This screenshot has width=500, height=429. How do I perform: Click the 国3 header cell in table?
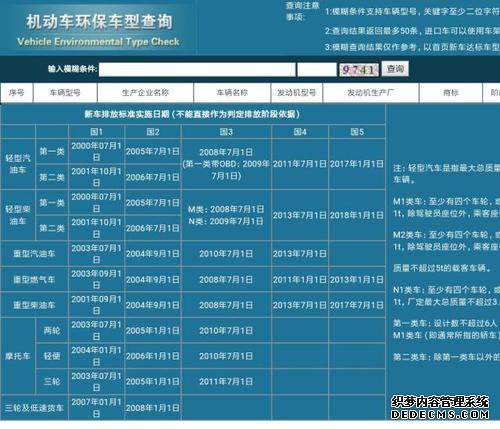pos(226,132)
